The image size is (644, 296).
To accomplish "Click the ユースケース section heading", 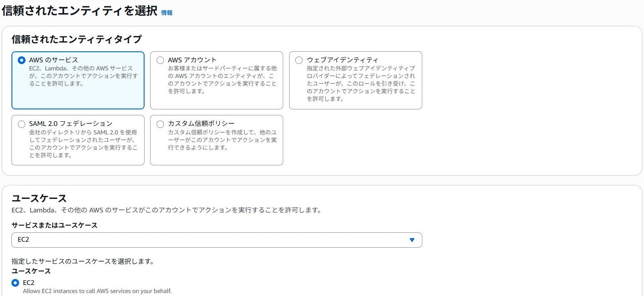I will [39, 198].
